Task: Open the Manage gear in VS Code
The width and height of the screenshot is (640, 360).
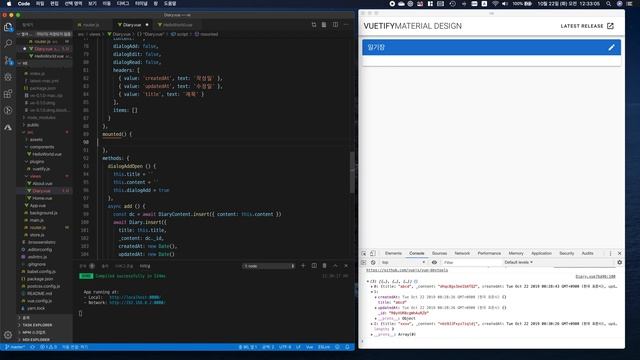Action: point(8,335)
